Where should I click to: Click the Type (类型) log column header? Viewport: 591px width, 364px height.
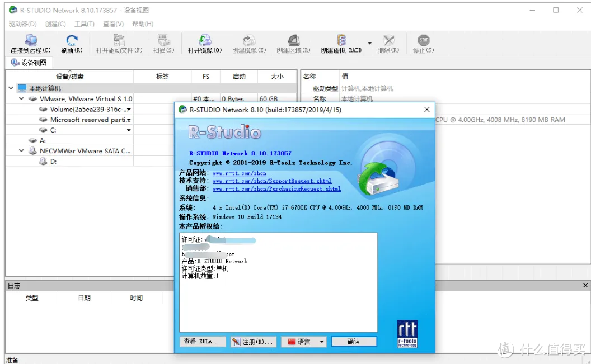click(x=32, y=298)
